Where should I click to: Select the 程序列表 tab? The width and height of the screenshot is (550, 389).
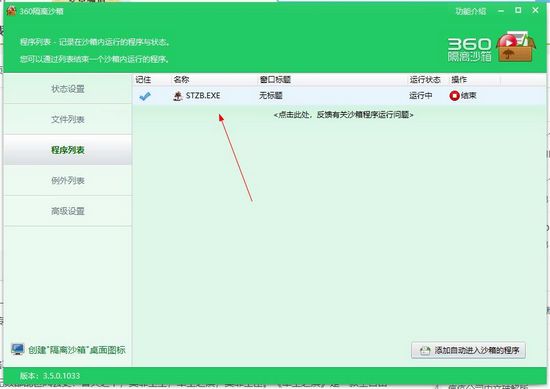pyautogui.click(x=68, y=150)
